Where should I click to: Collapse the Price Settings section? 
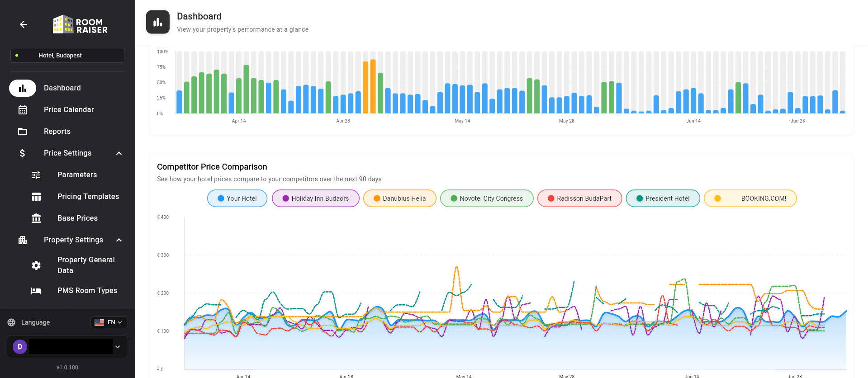[x=119, y=153]
